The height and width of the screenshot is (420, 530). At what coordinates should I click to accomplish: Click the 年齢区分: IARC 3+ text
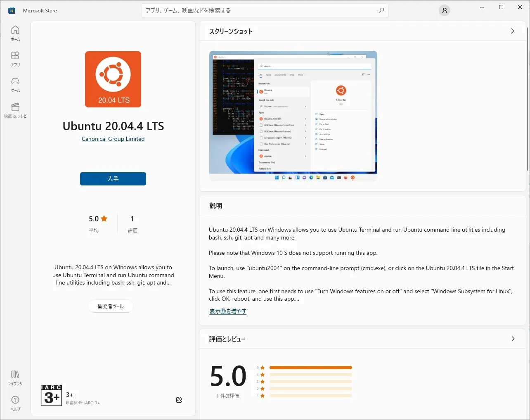[x=83, y=403]
